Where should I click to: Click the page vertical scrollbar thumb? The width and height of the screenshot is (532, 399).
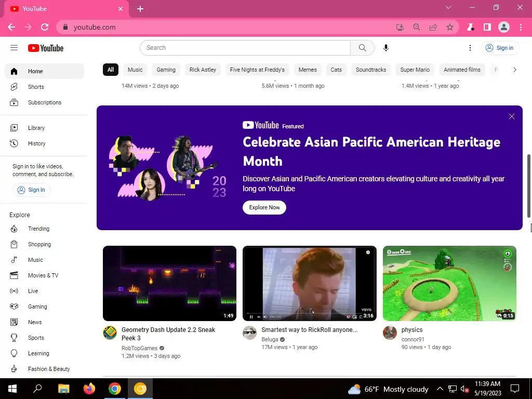pos(528,186)
